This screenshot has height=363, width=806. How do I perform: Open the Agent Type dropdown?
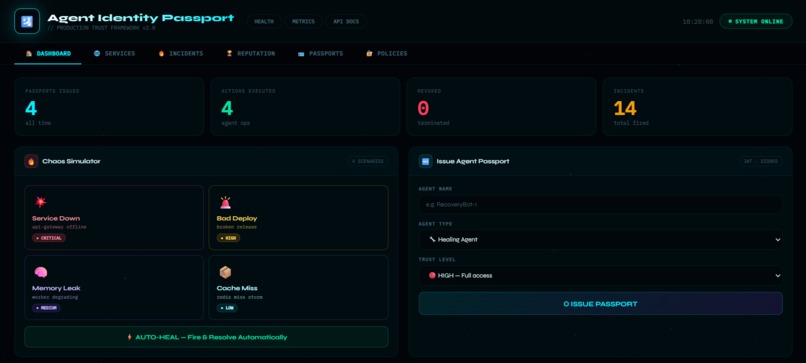click(x=600, y=240)
